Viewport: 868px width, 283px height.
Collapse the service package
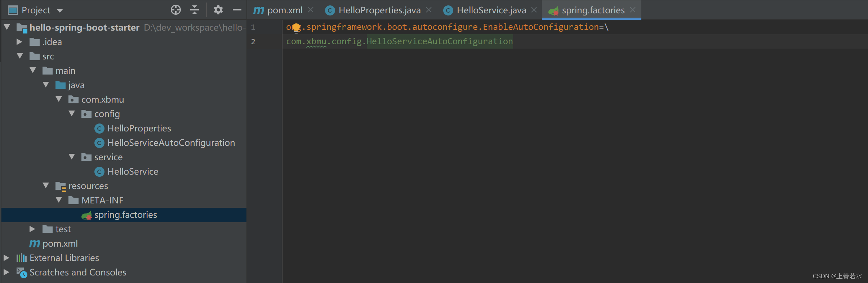[x=72, y=157]
